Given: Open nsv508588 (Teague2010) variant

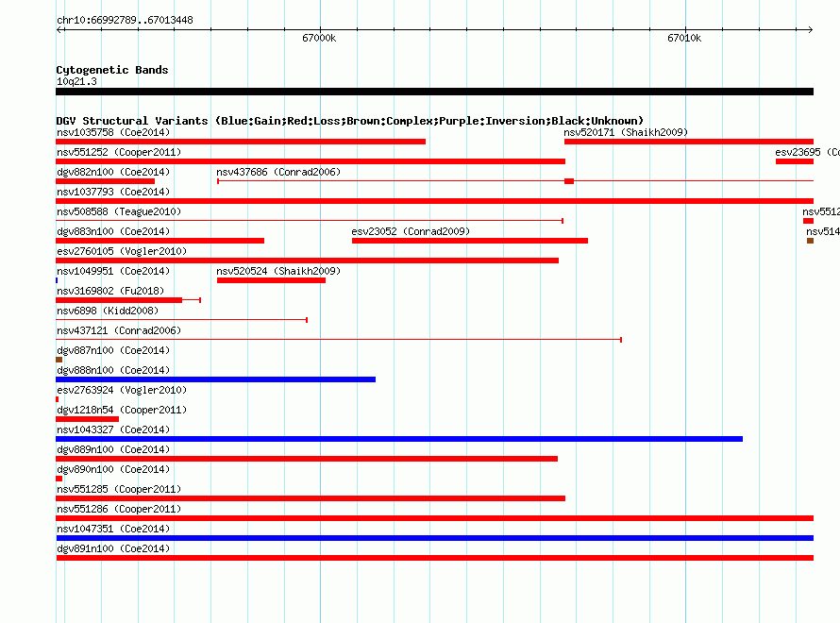Looking at the screenshot, I should pos(119,211).
